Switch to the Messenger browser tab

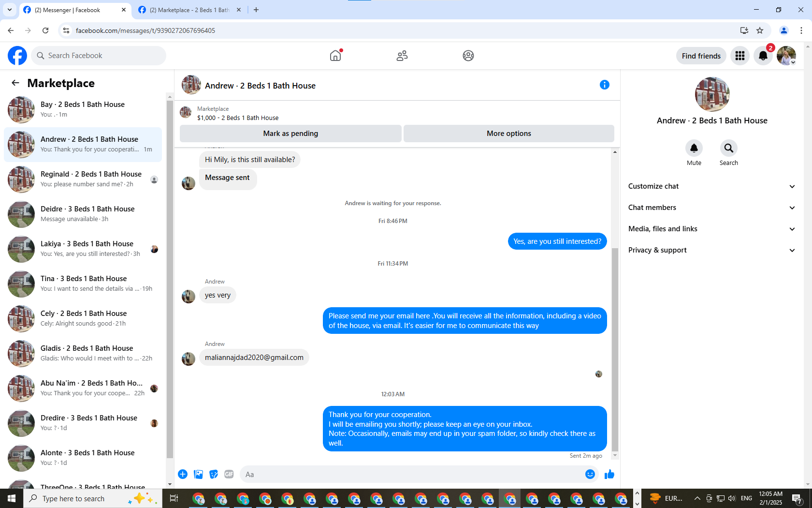[x=75, y=10]
